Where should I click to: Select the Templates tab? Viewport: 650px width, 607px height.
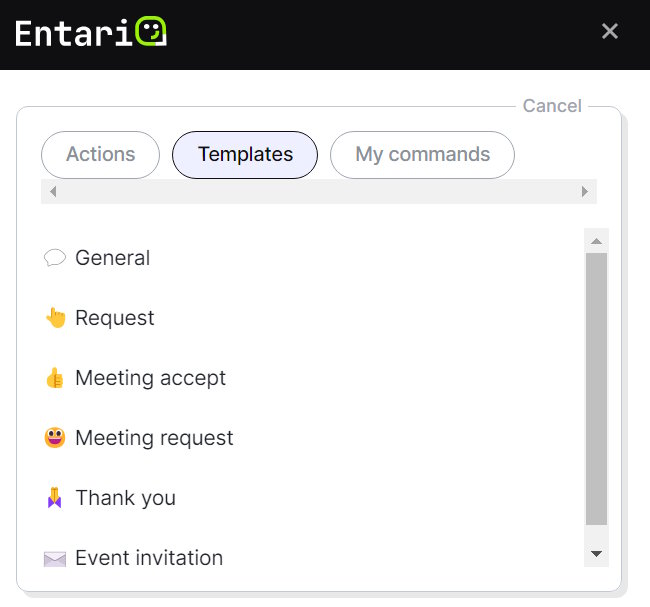(245, 155)
